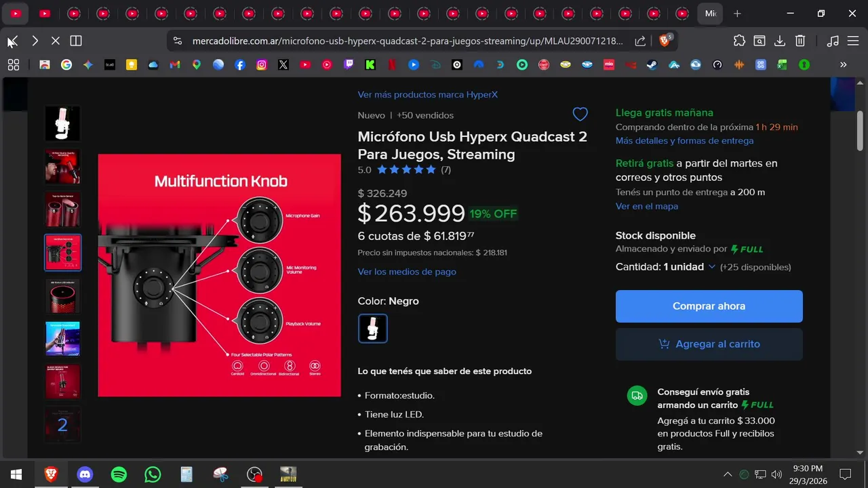Toggle the sidebar panel icon
This screenshot has width=868, height=488.
(x=76, y=41)
